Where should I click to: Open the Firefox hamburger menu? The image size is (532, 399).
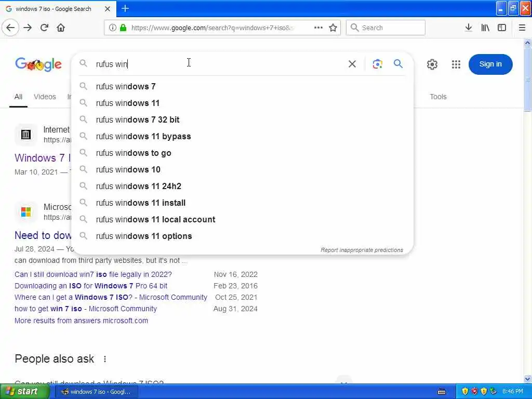coord(522,28)
